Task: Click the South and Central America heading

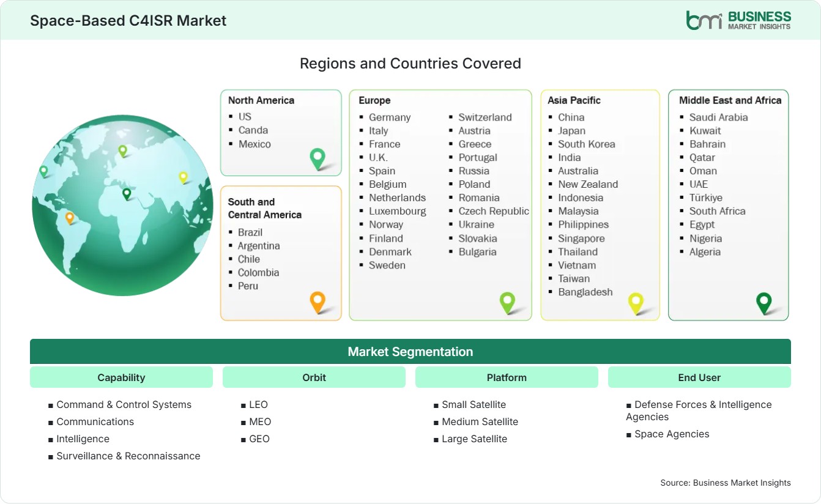Action: 265,208
